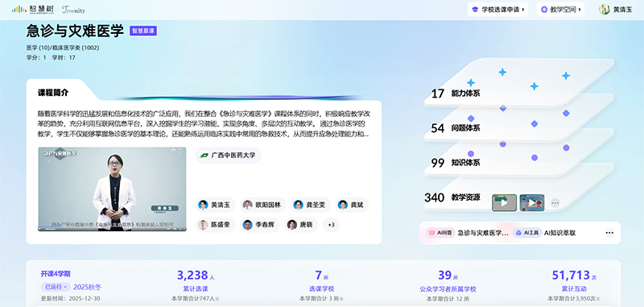Click the purple circle icon in 教学空间
Screen dimensions: 644x307
pos(544,10)
